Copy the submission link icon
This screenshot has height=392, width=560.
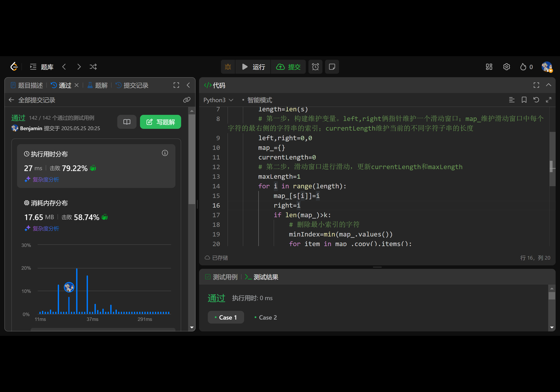click(x=187, y=100)
